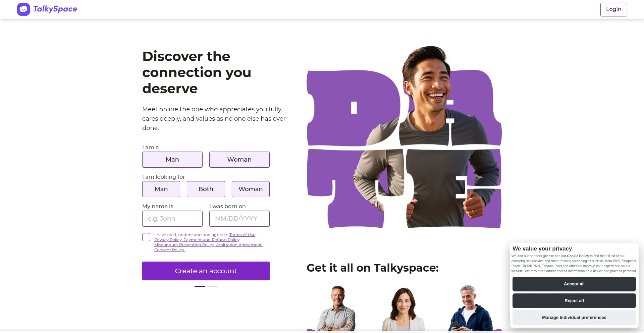Choose Man under I am looking for
This screenshot has height=333, width=644.
pos(161,189)
